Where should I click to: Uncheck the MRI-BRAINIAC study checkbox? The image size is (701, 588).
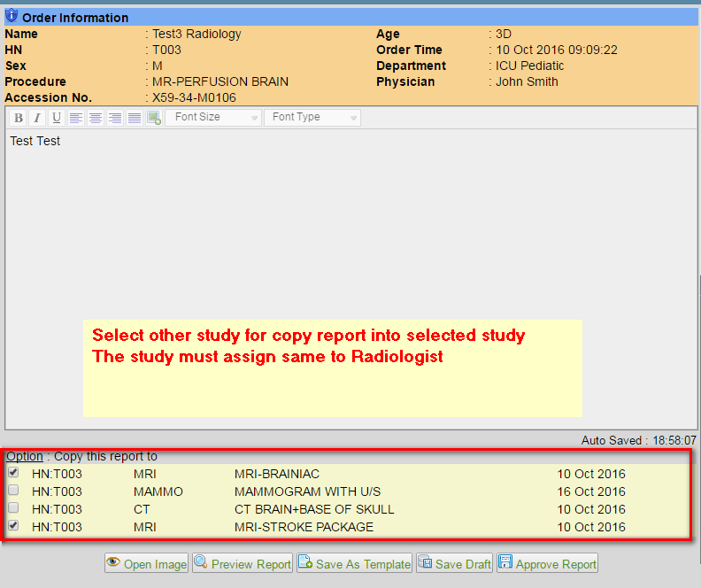tap(13, 473)
